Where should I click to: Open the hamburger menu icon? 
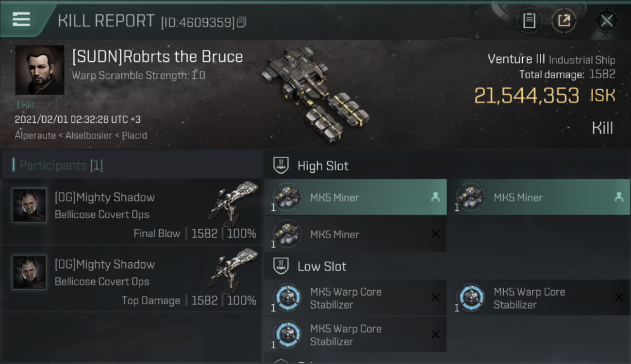(x=21, y=19)
